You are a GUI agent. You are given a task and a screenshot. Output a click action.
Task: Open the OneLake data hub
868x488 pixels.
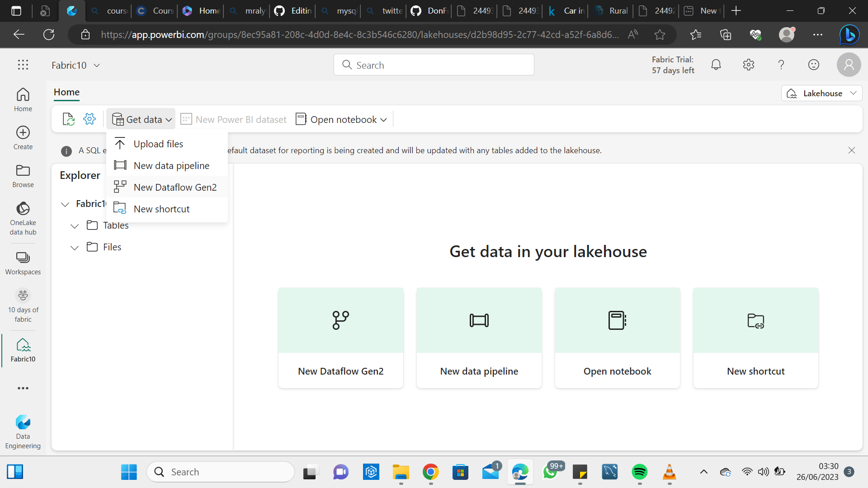(x=23, y=217)
